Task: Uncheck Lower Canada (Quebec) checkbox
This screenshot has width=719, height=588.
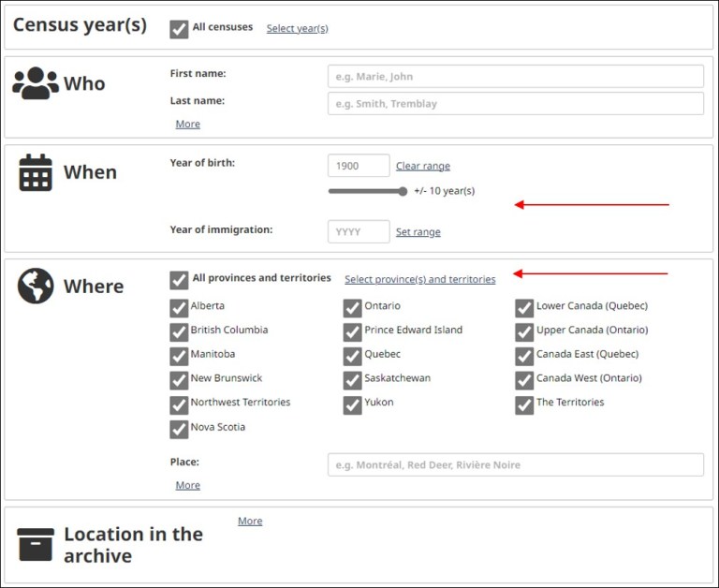Action: coord(524,309)
